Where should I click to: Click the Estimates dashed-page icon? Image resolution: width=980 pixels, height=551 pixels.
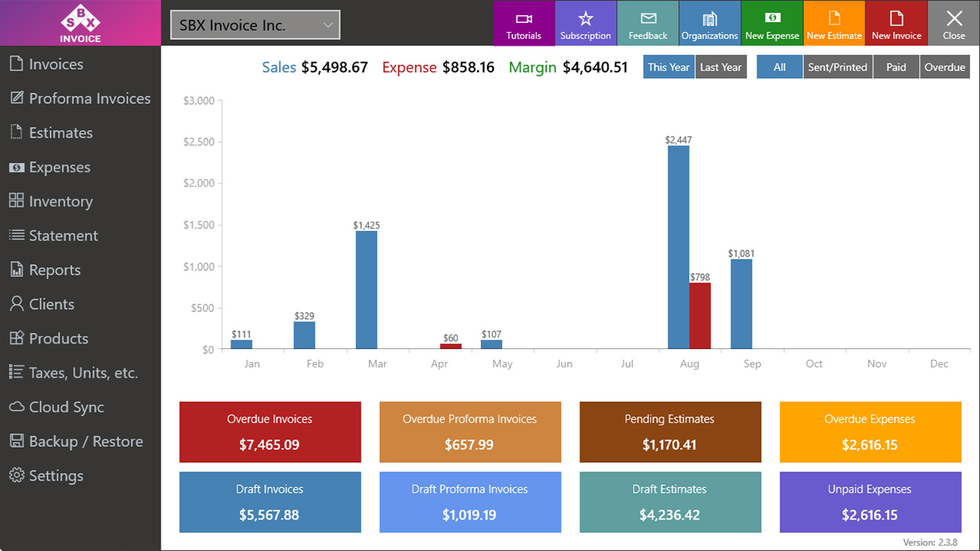tap(16, 132)
